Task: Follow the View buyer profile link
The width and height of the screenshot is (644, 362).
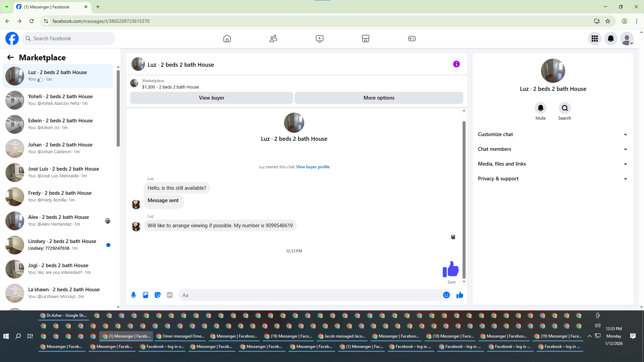Action: [313, 167]
